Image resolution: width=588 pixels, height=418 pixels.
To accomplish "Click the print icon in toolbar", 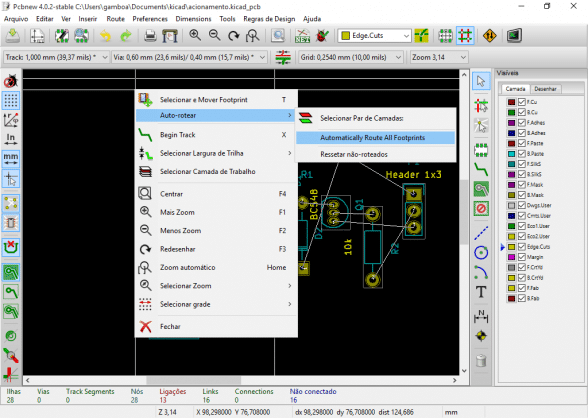I will 150,36.
